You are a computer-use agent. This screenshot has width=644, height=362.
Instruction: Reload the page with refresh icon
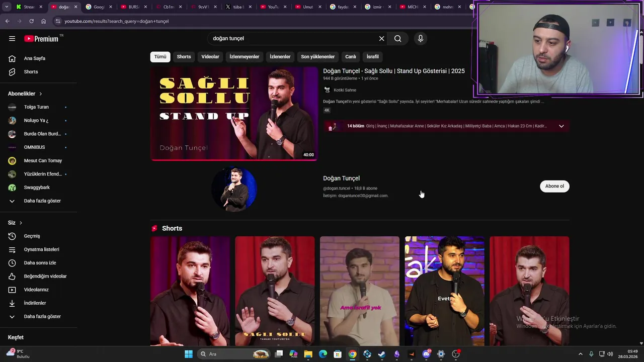(x=31, y=21)
